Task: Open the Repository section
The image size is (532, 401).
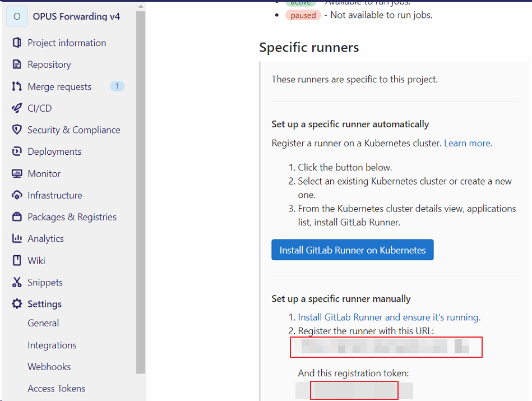Action: click(x=49, y=64)
